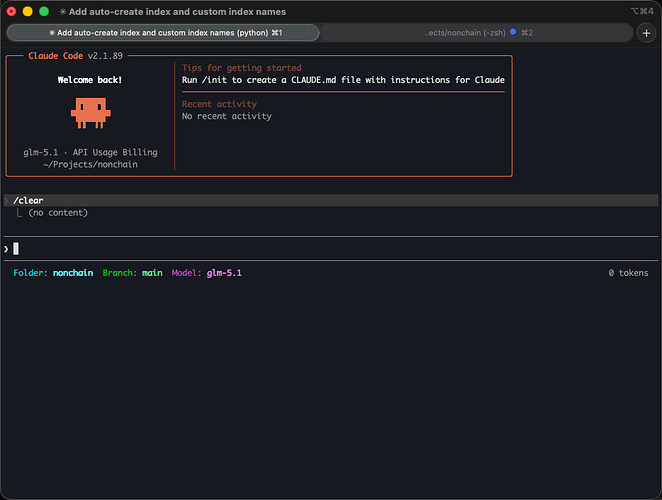The height and width of the screenshot is (500, 662).
Task: Switch to the Add auto-create index python tab
Action: (x=163, y=33)
